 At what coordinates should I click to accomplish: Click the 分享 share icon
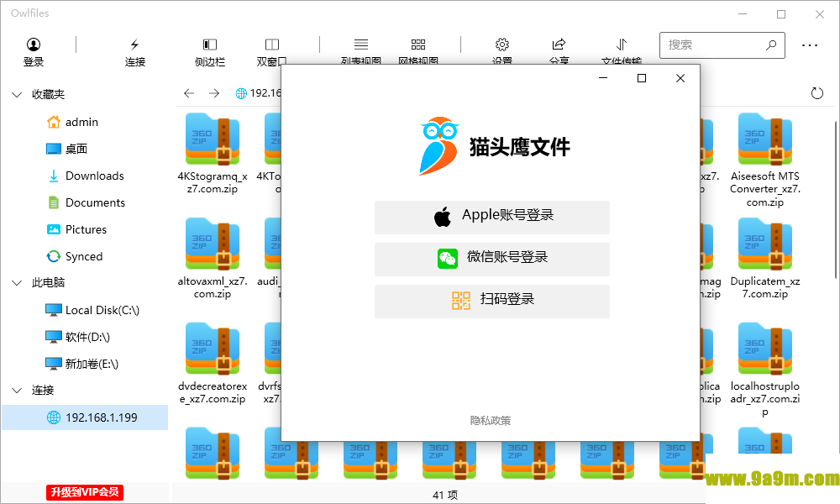(559, 45)
